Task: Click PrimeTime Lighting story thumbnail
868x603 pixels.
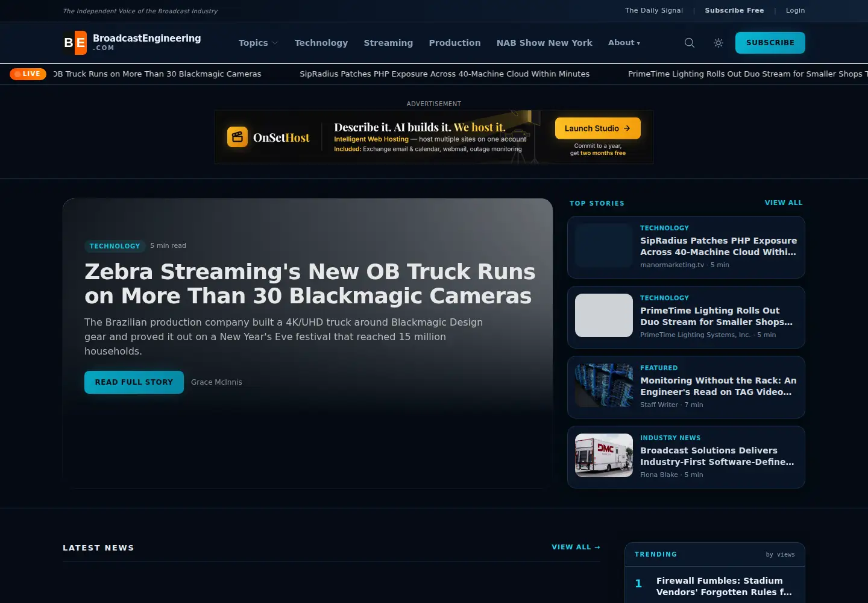Action: click(604, 315)
